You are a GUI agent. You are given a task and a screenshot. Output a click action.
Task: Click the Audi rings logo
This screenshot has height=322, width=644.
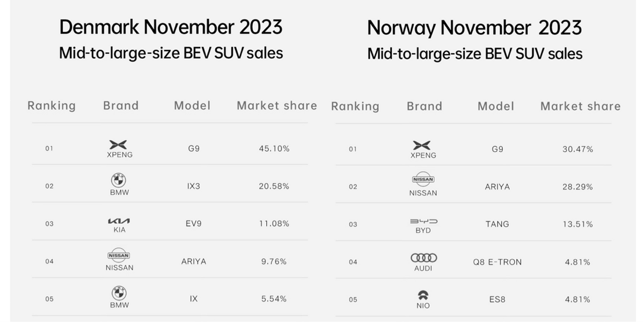[423, 258]
